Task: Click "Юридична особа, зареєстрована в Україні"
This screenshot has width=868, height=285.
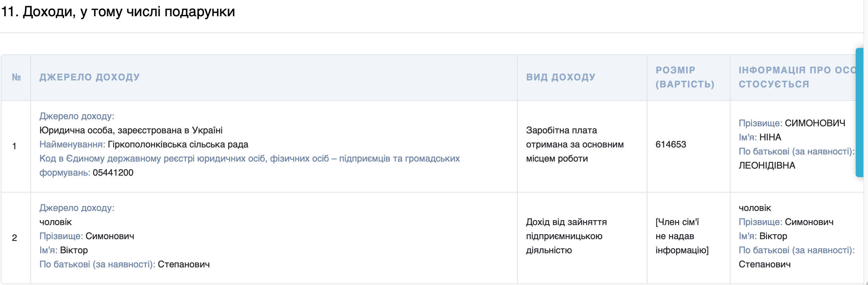Action: point(132,130)
